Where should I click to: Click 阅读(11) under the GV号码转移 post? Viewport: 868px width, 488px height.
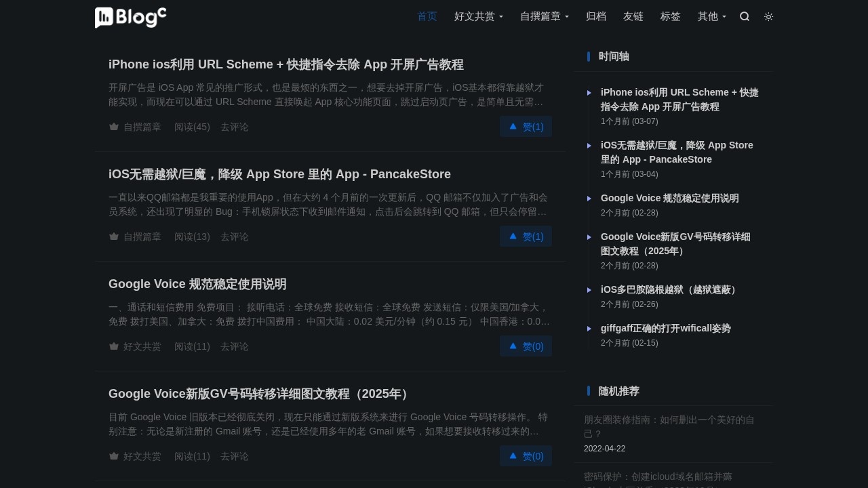(x=192, y=456)
